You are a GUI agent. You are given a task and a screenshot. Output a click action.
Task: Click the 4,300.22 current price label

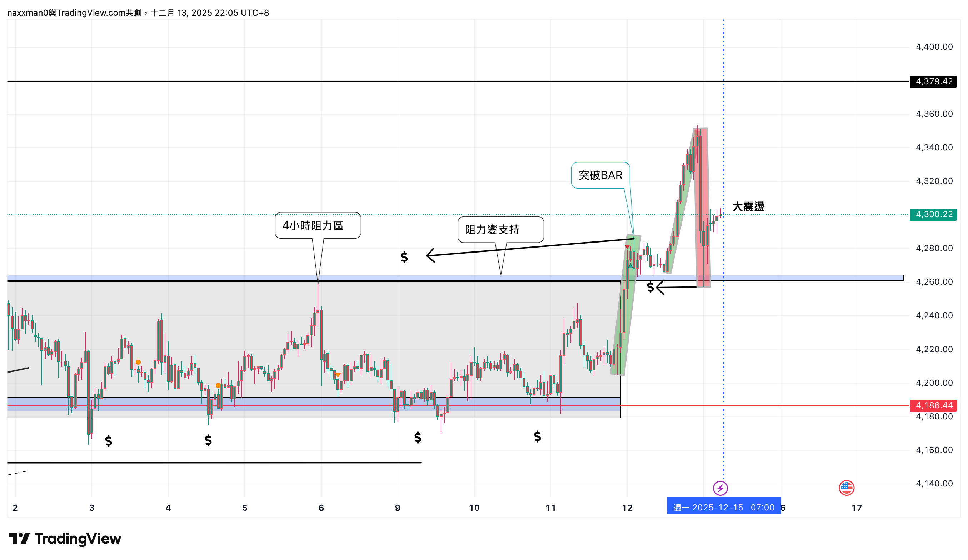(933, 214)
